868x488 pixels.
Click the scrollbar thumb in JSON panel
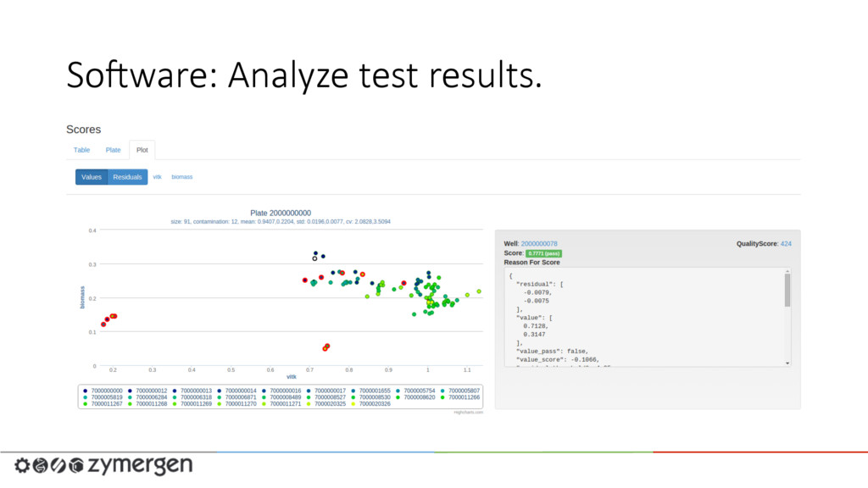tap(787, 290)
